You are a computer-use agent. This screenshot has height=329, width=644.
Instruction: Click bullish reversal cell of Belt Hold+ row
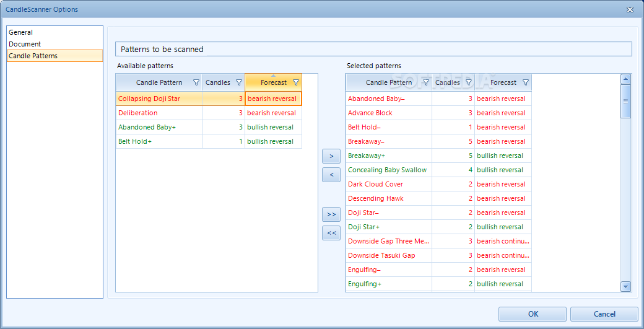click(274, 141)
